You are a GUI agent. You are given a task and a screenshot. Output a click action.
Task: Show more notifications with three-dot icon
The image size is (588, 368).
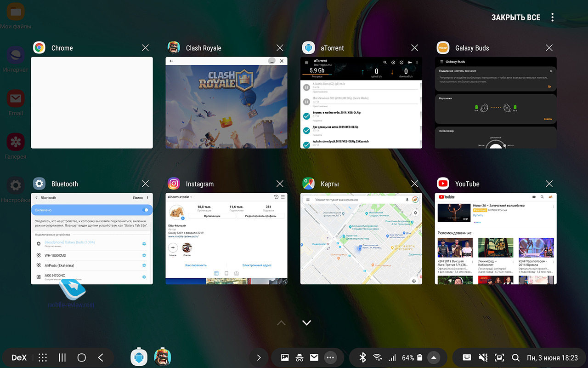pos(330,357)
